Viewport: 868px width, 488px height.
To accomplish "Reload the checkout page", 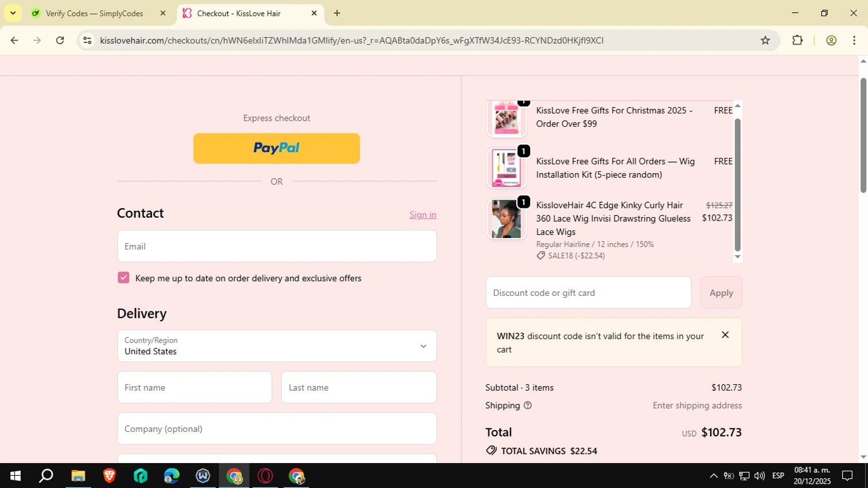I will point(60,41).
